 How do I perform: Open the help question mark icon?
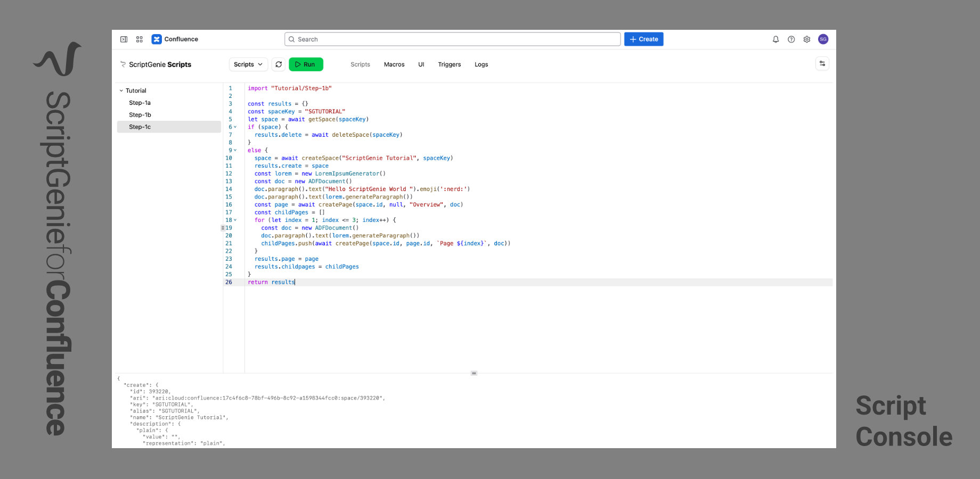click(791, 39)
